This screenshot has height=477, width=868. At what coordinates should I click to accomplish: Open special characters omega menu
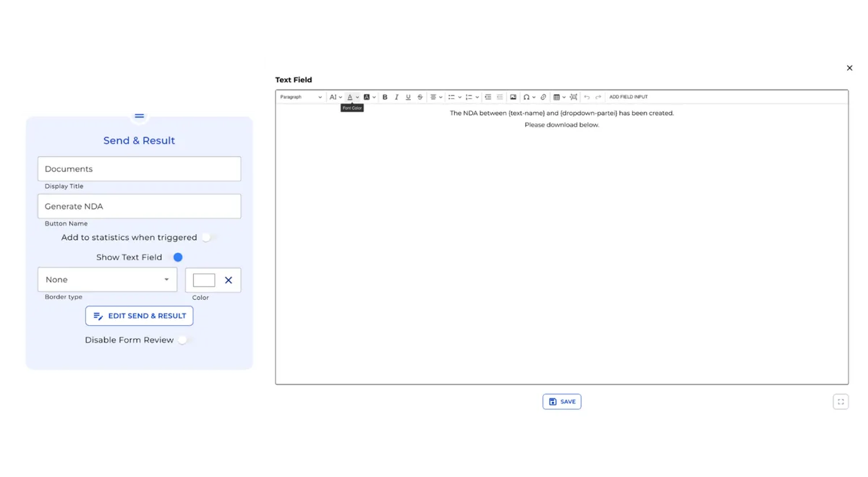[529, 97]
